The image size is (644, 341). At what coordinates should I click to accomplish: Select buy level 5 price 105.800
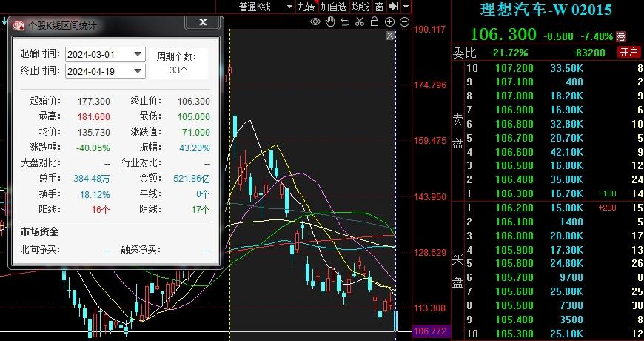pos(514,264)
